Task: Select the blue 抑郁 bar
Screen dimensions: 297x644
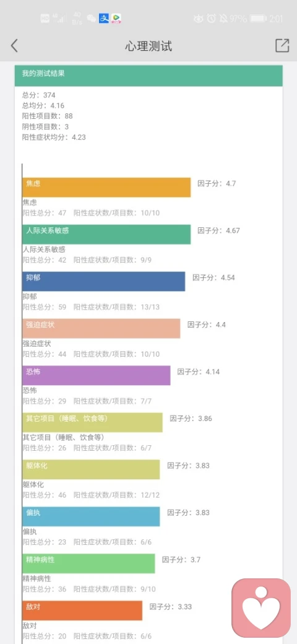Action: click(x=103, y=281)
